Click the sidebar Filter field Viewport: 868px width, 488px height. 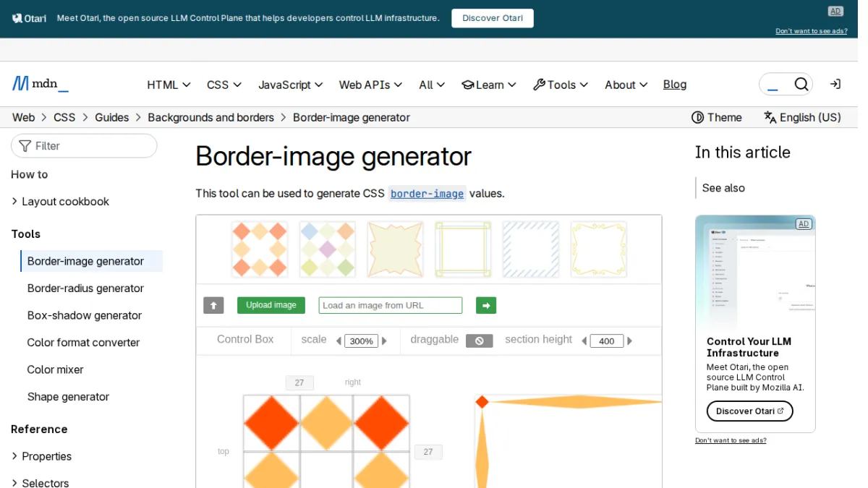point(84,146)
